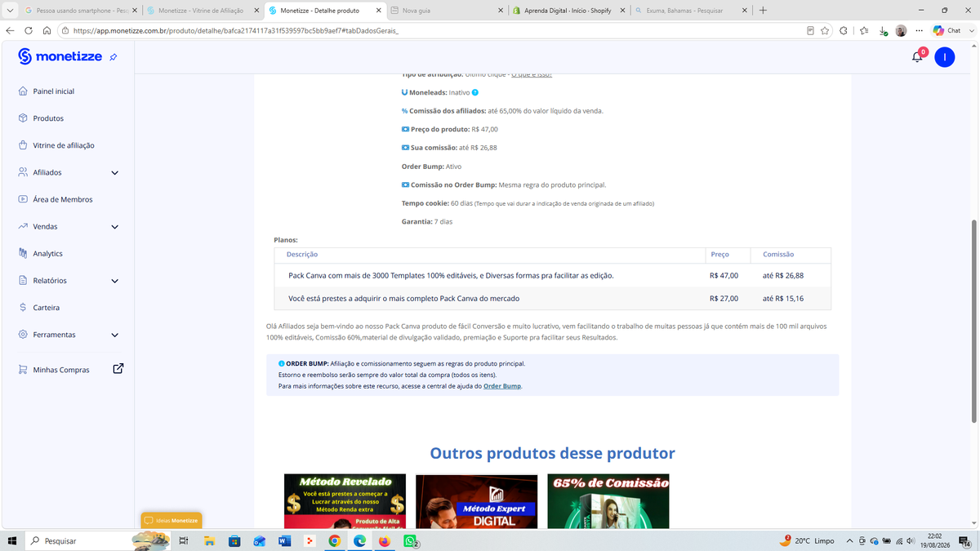The height and width of the screenshot is (551, 980).
Task: Click the external link icon near Minhas Compras
Action: 118,369
